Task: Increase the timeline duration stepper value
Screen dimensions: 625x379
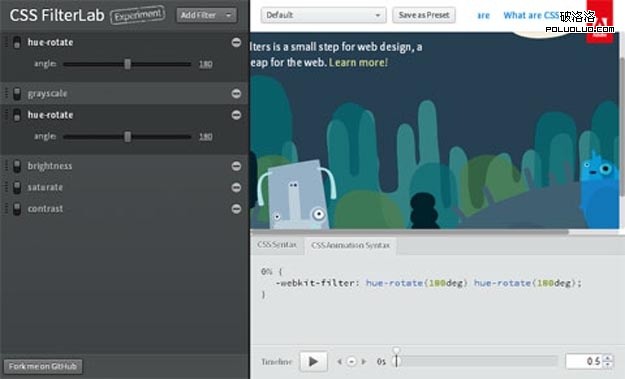Action: pos(608,357)
